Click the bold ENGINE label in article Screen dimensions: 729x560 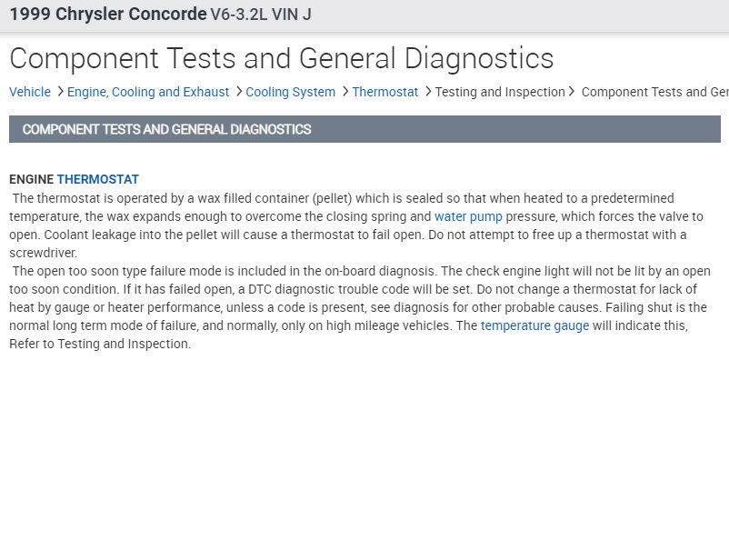[x=32, y=179]
